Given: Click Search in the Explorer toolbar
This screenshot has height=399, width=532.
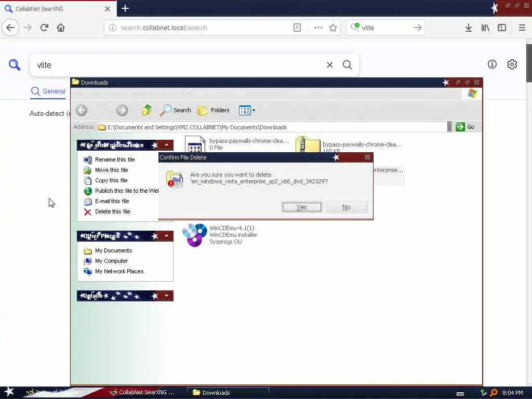Looking at the screenshot, I should (176, 110).
